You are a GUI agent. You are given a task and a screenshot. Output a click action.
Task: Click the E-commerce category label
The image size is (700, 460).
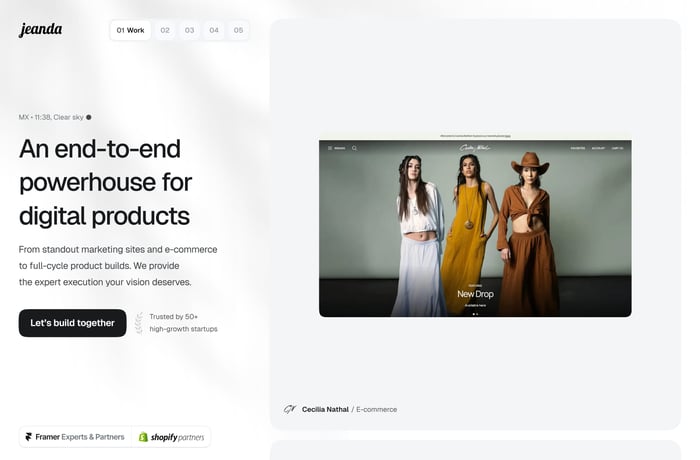376,410
